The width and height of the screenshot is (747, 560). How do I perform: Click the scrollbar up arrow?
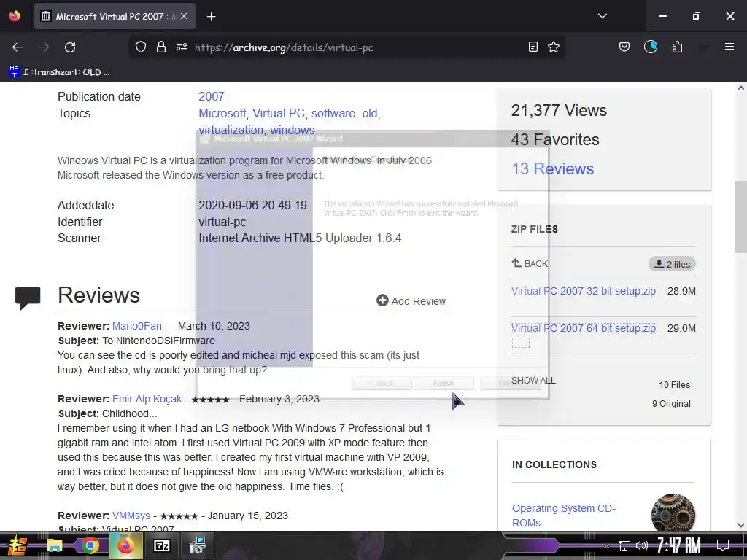[741, 88]
